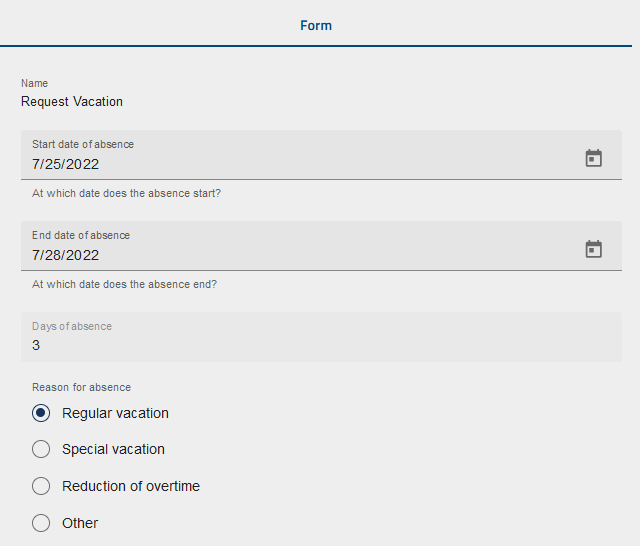Click the 7/28/2022 end date value
The width and height of the screenshot is (640, 546).
pyautogui.click(x=66, y=255)
